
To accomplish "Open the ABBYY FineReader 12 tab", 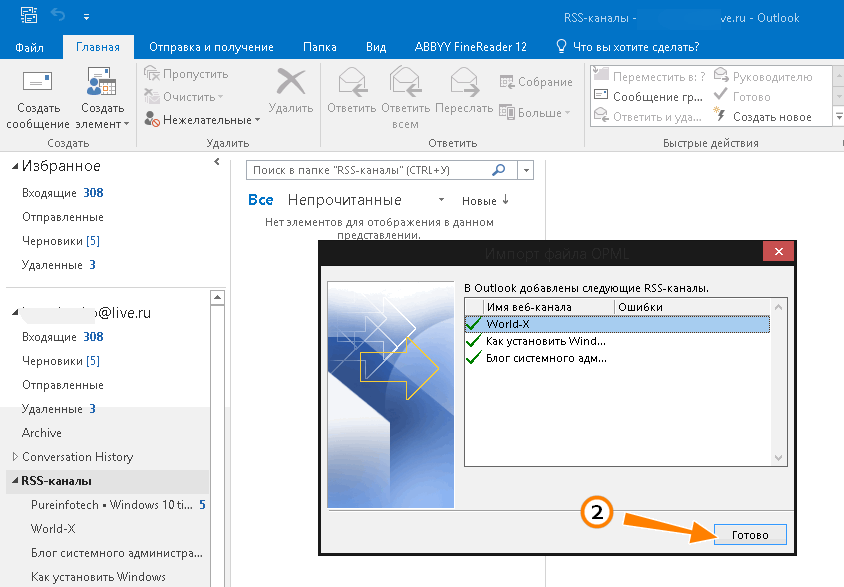I will (470, 47).
